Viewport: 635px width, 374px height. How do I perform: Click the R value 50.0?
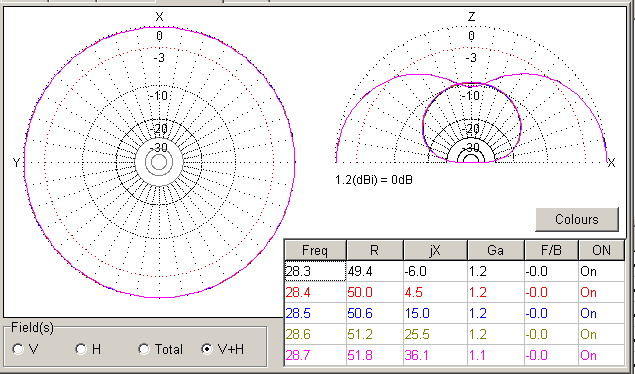[375, 292]
